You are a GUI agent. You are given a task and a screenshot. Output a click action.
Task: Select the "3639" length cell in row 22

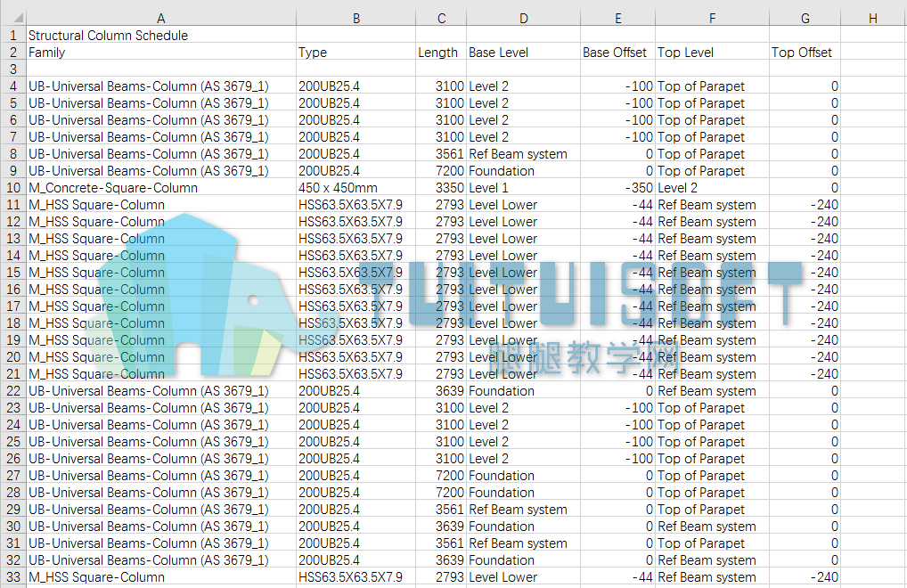[441, 391]
